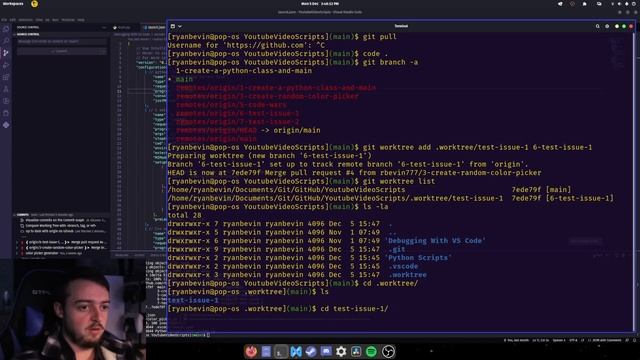Open the Extensions view in activity bar
640x360 pixels.
(6, 77)
